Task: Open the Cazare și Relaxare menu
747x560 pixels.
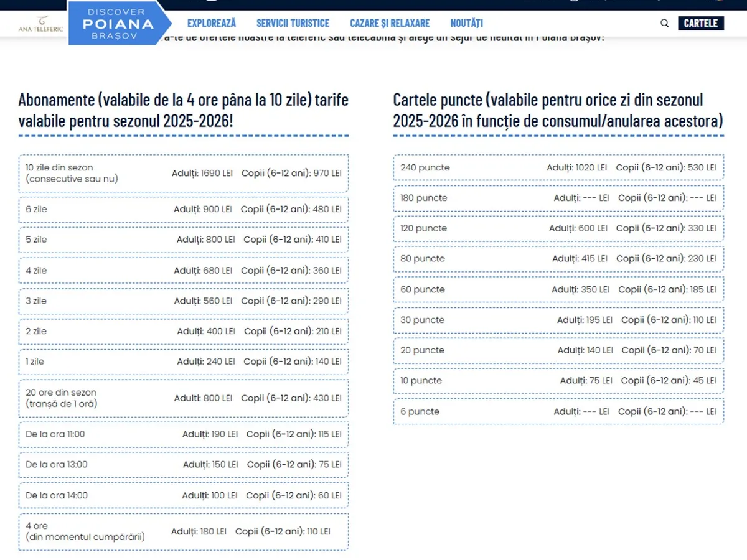Action: pos(390,23)
